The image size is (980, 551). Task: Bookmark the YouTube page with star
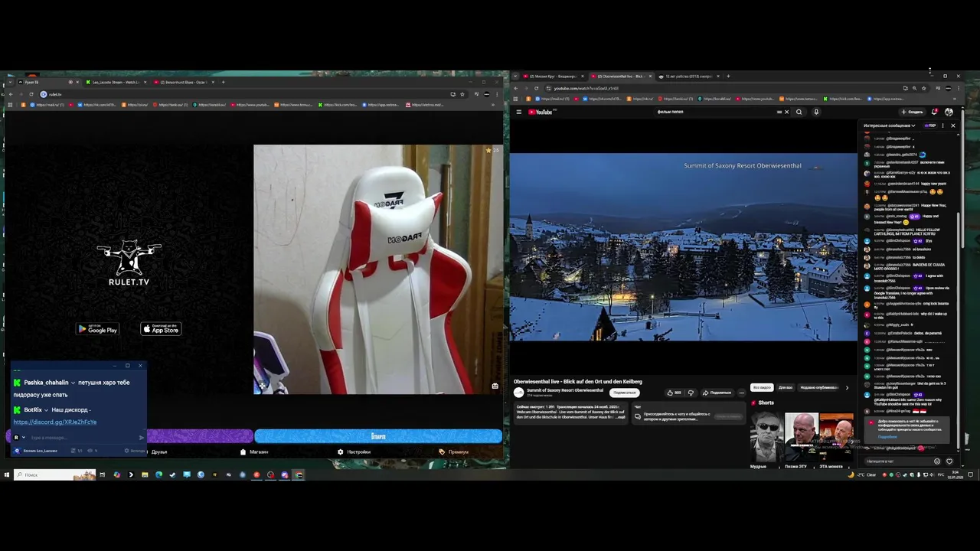[924, 88]
